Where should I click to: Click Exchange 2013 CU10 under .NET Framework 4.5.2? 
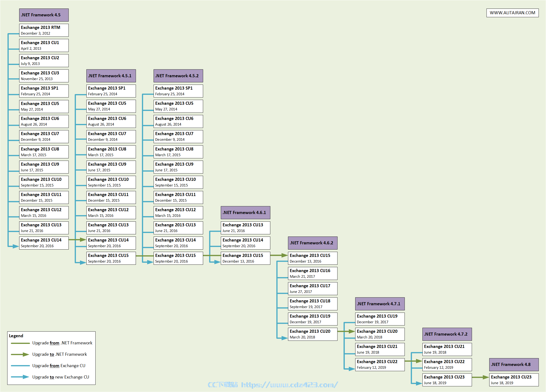(178, 182)
